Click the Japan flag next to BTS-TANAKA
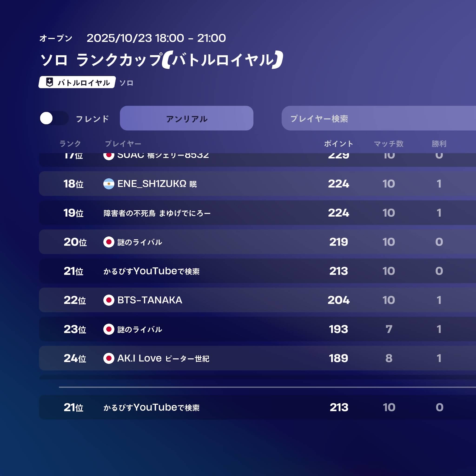This screenshot has width=476, height=476. point(109,300)
